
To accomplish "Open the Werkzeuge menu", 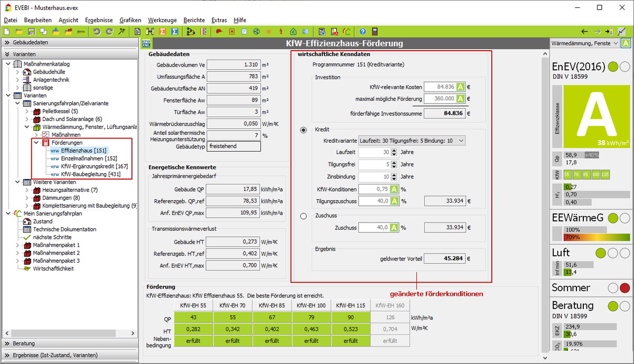I will (x=162, y=20).
